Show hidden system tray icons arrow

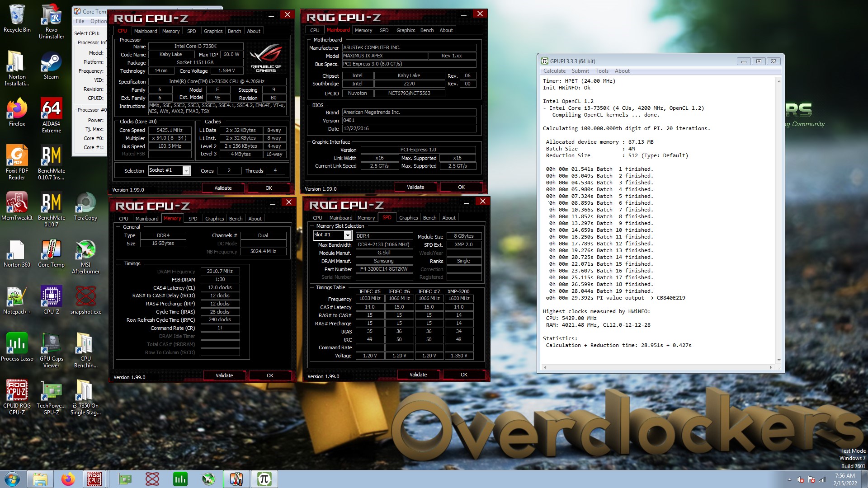coord(789,479)
